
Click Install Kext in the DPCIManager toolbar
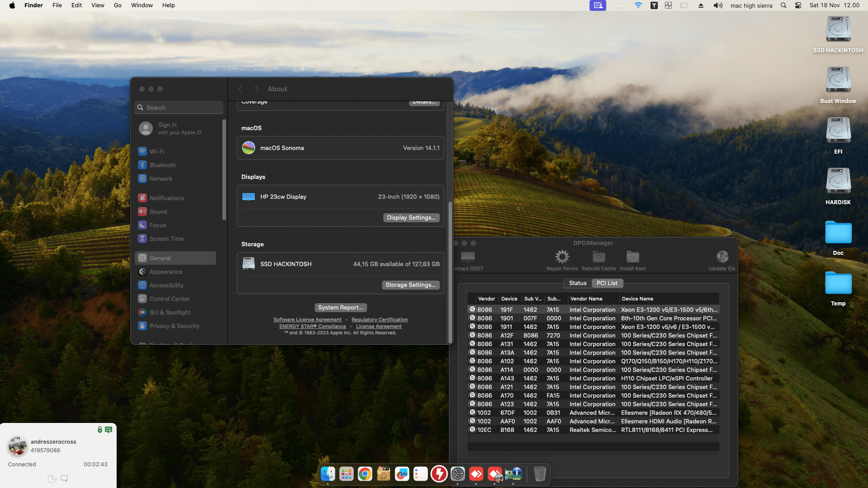(632, 260)
